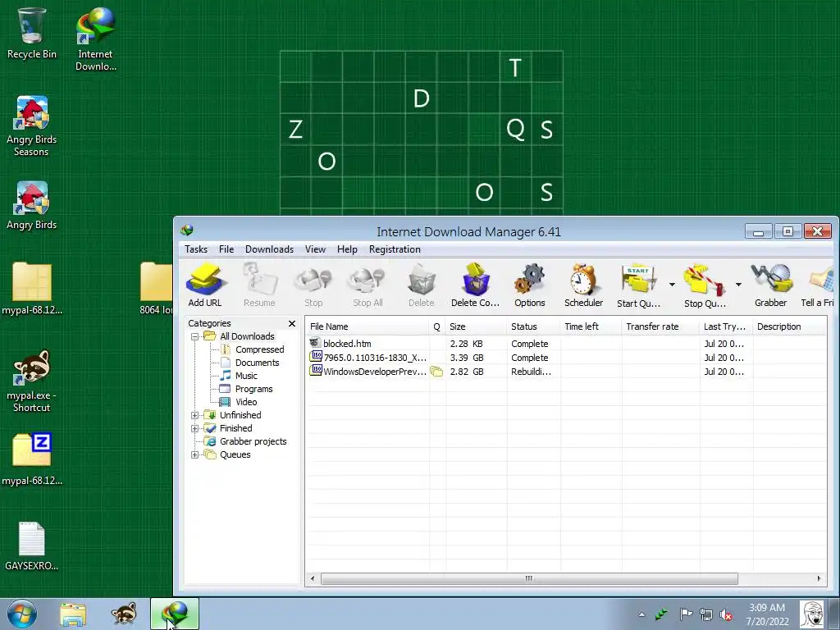The image size is (840, 630).
Task: Expand the Queues category node
Action: click(x=195, y=454)
